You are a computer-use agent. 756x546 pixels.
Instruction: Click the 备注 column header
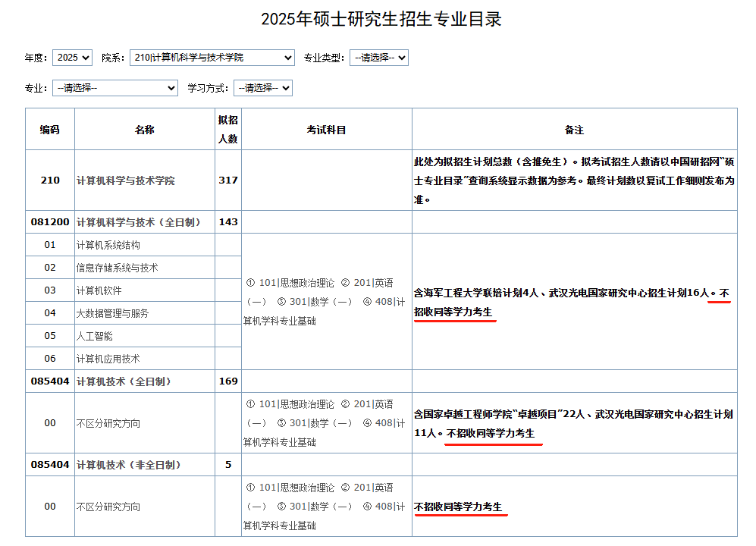coord(574,130)
